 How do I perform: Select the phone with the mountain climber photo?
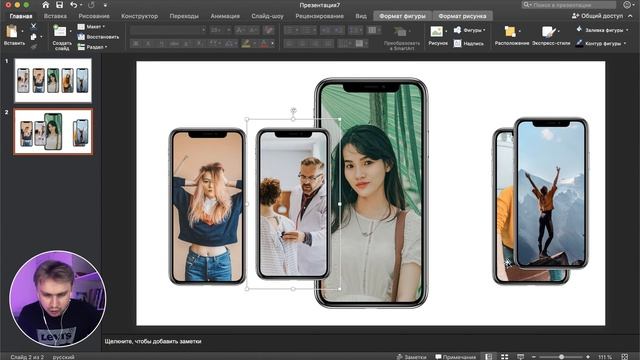[551, 193]
